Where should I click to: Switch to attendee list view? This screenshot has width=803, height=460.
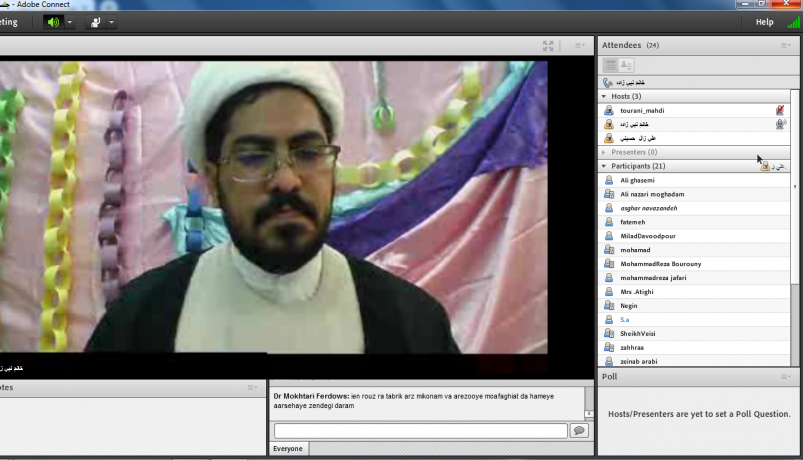(610, 65)
